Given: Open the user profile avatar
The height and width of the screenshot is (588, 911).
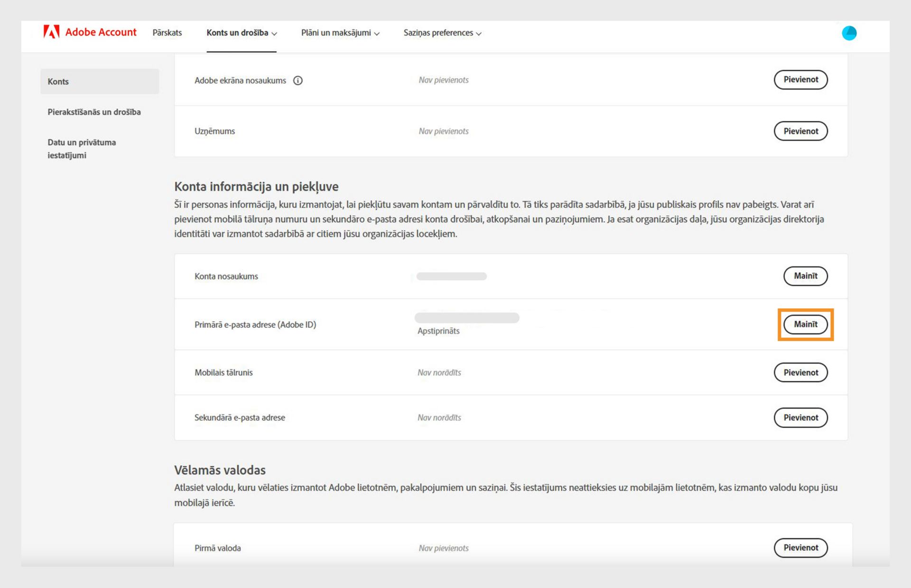Looking at the screenshot, I should pyautogui.click(x=849, y=33).
